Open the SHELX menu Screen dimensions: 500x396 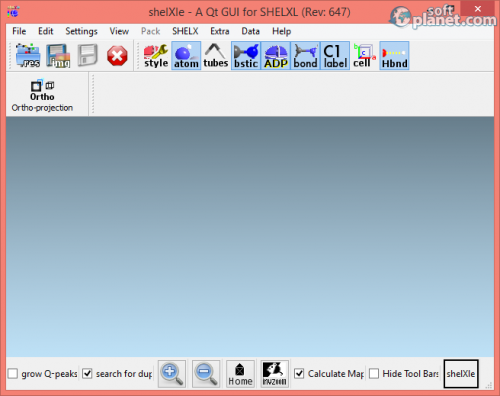(x=185, y=31)
